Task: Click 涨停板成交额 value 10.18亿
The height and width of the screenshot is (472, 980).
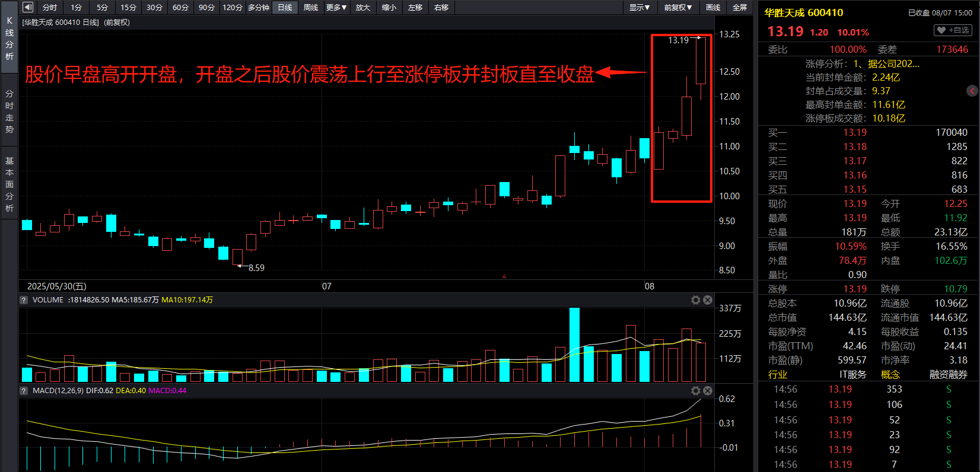Action: (889, 118)
